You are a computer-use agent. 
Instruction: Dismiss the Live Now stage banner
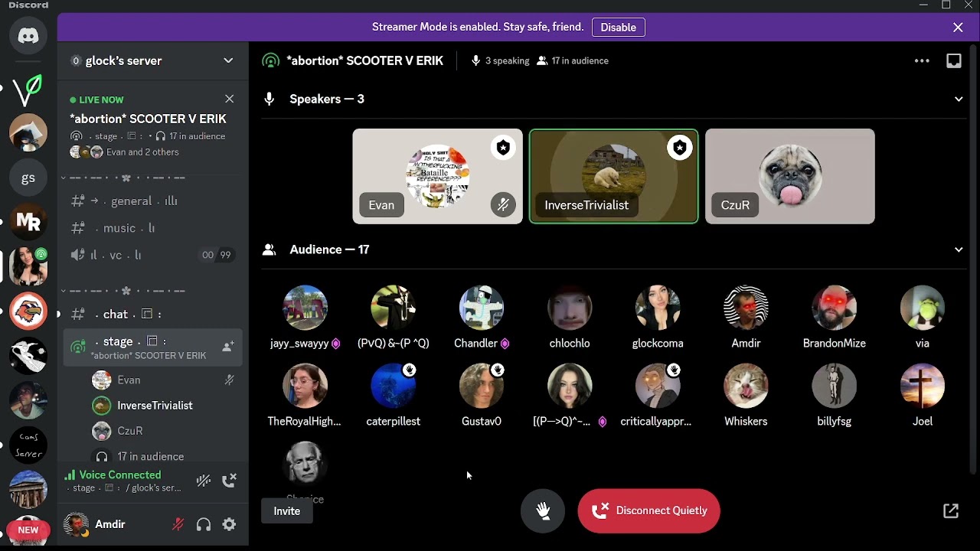coord(229,99)
